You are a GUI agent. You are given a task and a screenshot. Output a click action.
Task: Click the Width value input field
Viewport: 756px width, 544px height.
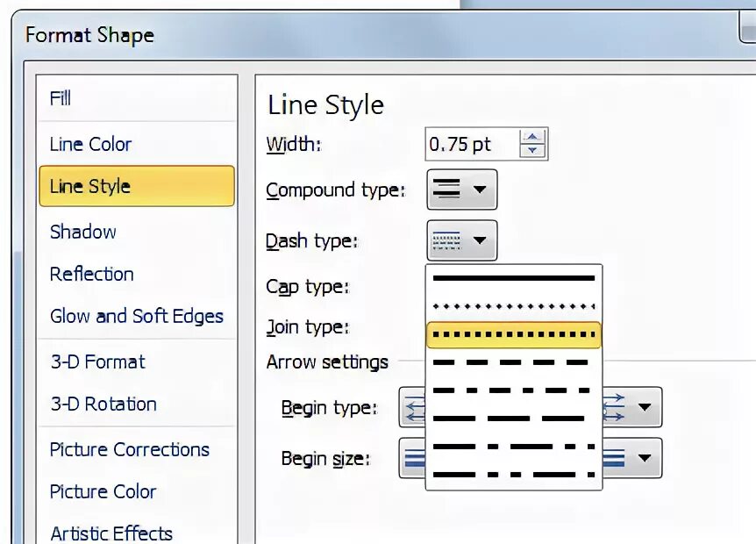point(473,144)
